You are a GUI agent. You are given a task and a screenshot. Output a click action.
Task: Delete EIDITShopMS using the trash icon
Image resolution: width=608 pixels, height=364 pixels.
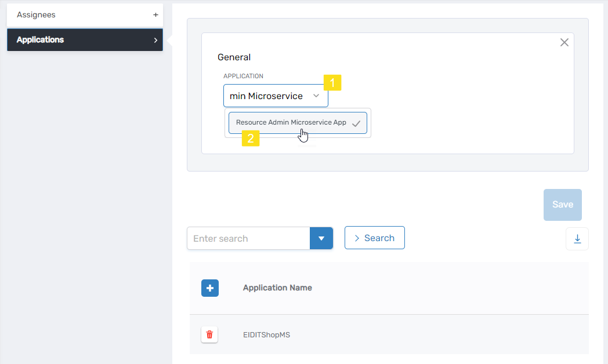(209, 334)
